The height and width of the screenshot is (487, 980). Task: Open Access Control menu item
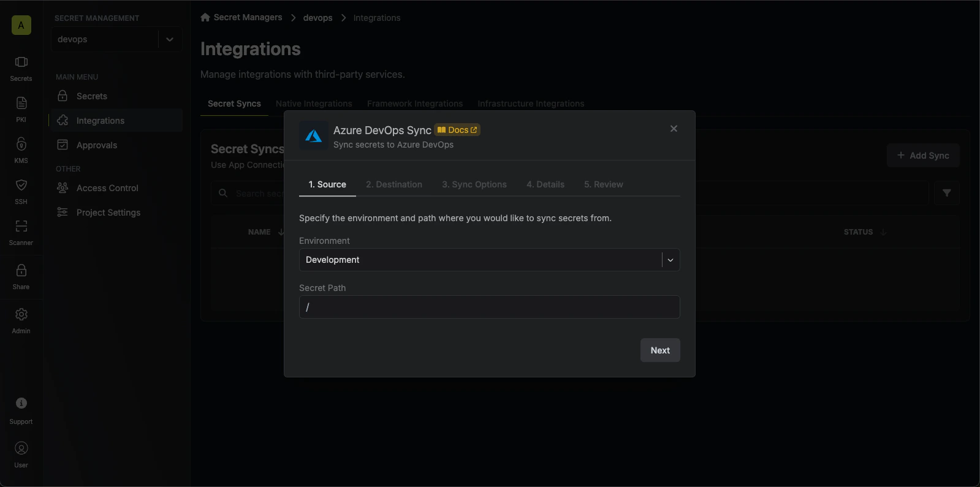(x=116, y=188)
